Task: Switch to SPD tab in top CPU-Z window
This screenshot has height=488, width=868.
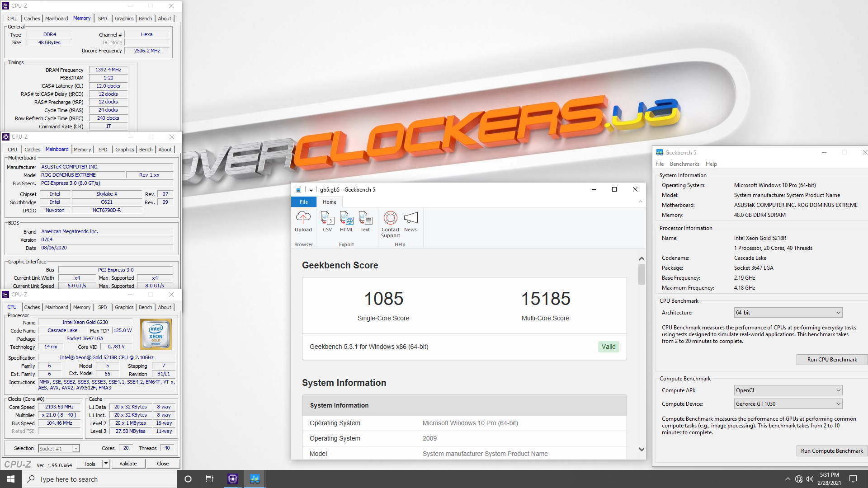Action: tap(103, 19)
